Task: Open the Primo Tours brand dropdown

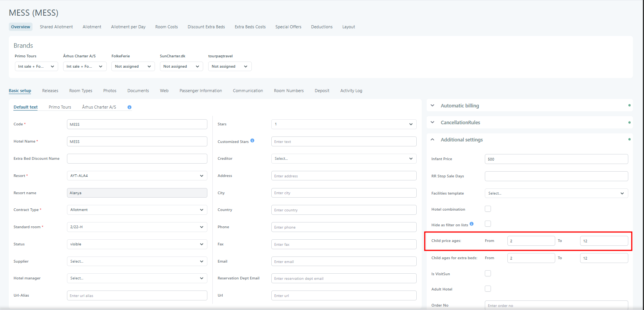Action: (x=36, y=67)
